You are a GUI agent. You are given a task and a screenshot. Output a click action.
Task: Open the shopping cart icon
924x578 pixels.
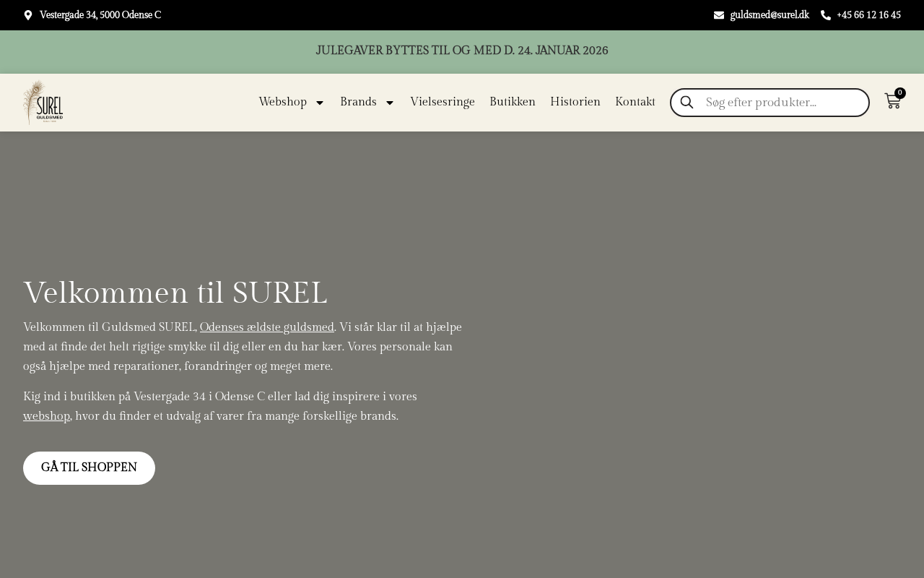point(893,101)
